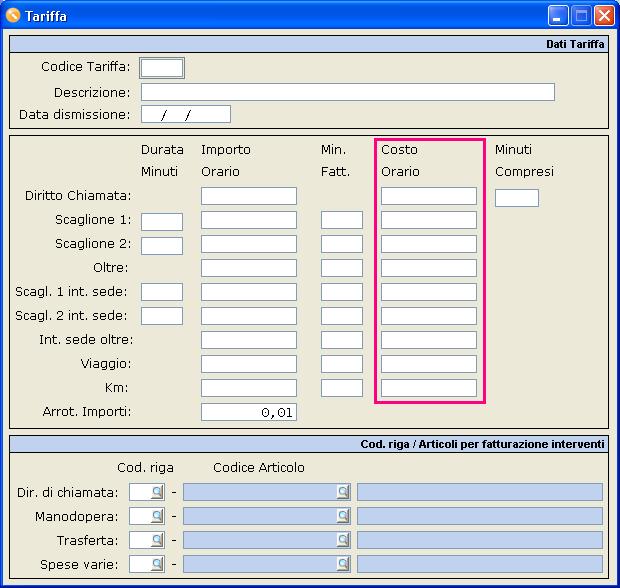Click Scagl. 1 int. sede Min. Fatt. field
Viewport: 620px width, 588px height.
pos(342,292)
